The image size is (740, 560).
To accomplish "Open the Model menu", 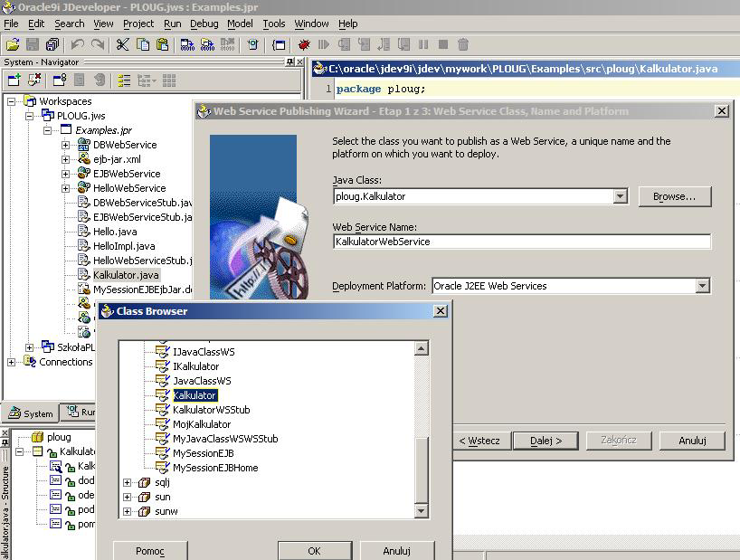I will point(240,24).
